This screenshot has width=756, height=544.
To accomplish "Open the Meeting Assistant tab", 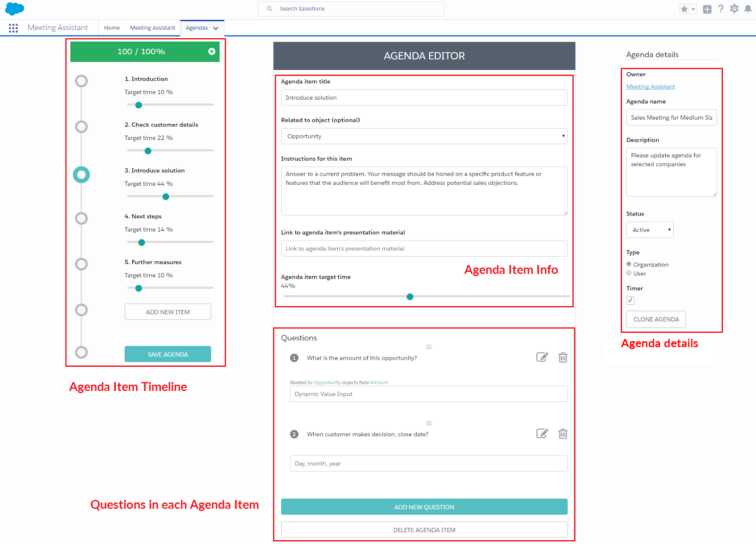I will pyautogui.click(x=153, y=28).
